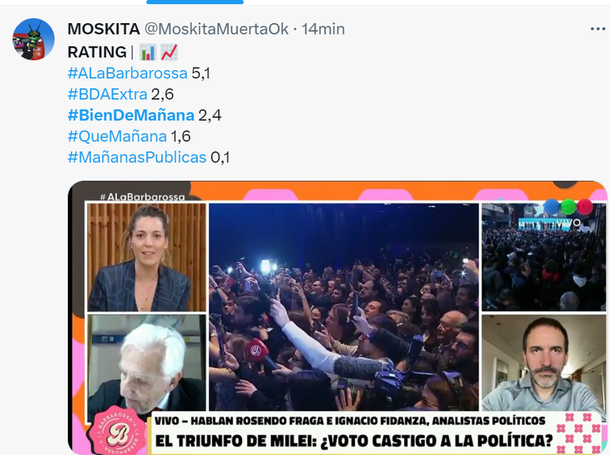Click the MOSKITA display name
The height and width of the screenshot is (455, 610).
(103, 29)
